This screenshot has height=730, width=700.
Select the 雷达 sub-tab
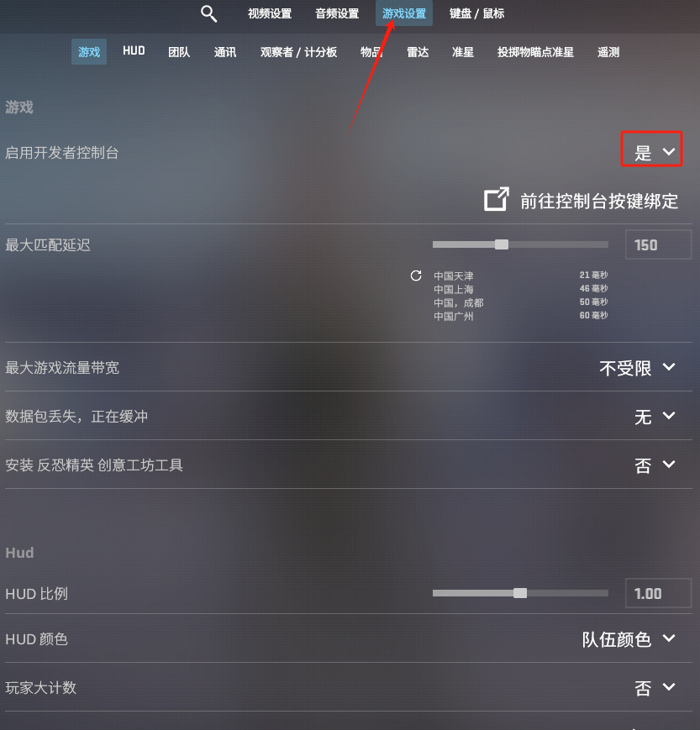pos(418,52)
